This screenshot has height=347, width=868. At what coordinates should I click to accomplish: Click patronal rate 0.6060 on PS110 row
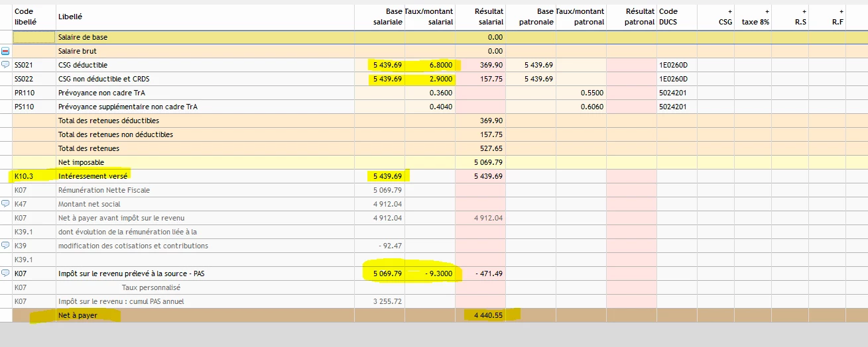[592, 107]
